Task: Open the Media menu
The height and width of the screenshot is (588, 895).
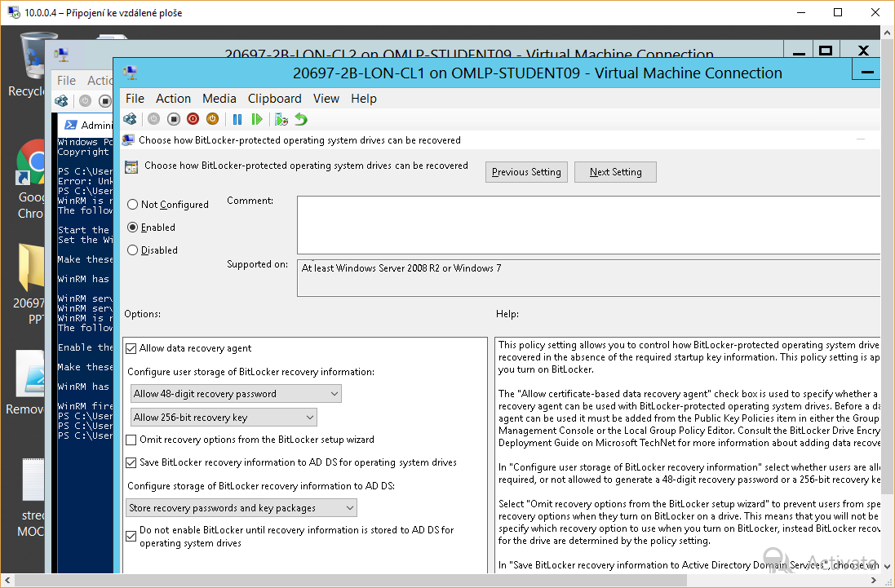Action: pos(219,99)
